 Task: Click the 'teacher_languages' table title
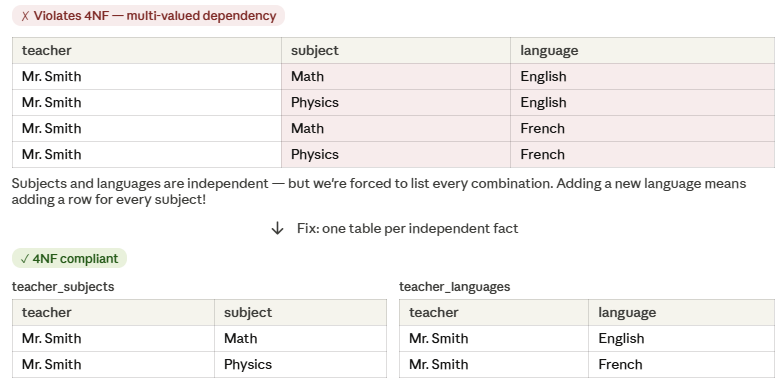[x=454, y=286]
